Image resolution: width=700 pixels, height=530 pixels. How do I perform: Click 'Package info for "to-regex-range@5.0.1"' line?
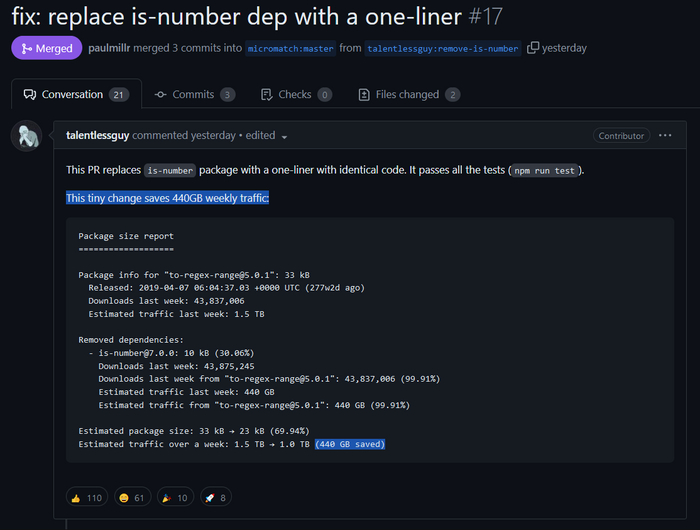194,275
